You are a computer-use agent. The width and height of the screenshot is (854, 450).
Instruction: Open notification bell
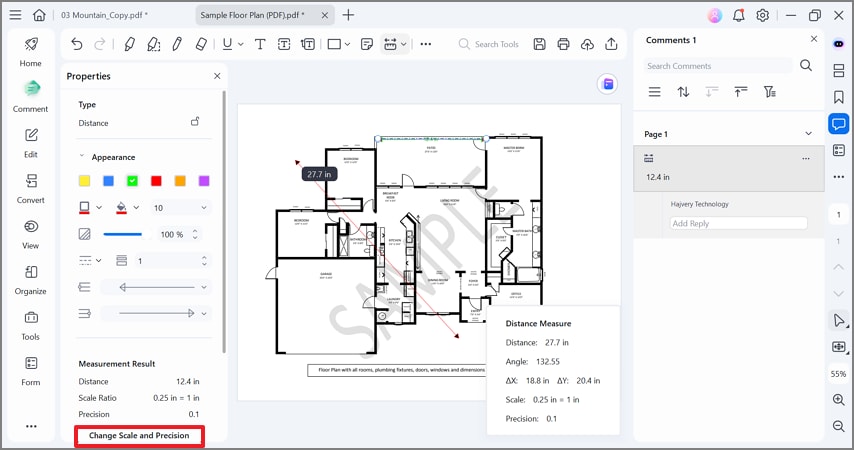[x=739, y=15]
